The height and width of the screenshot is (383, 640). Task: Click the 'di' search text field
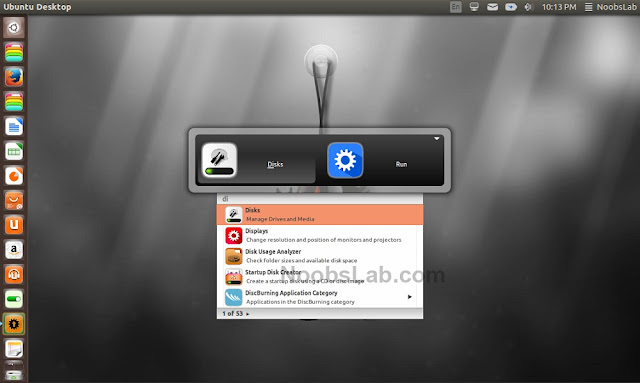(320, 199)
